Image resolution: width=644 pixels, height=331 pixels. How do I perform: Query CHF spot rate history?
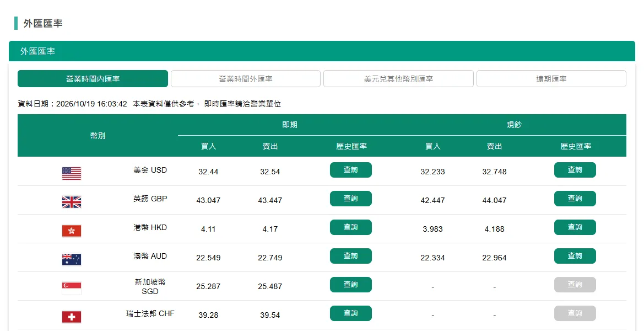(x=351, y=313)
